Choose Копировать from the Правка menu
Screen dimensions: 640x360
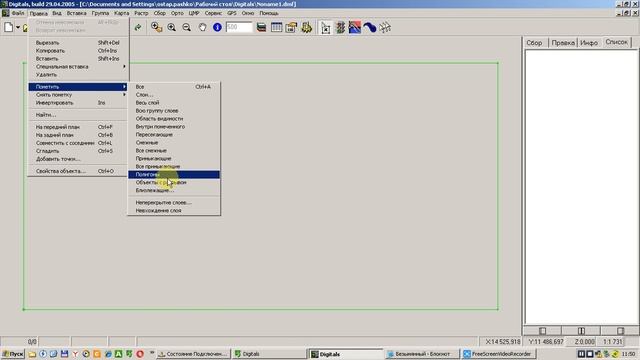click(x=78, y=51)
